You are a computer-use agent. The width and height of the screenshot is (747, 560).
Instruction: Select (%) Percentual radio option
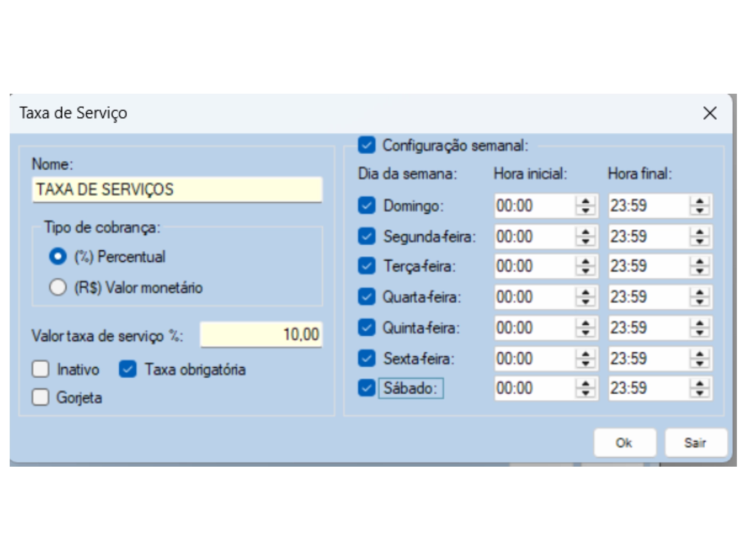click(58, 257)
